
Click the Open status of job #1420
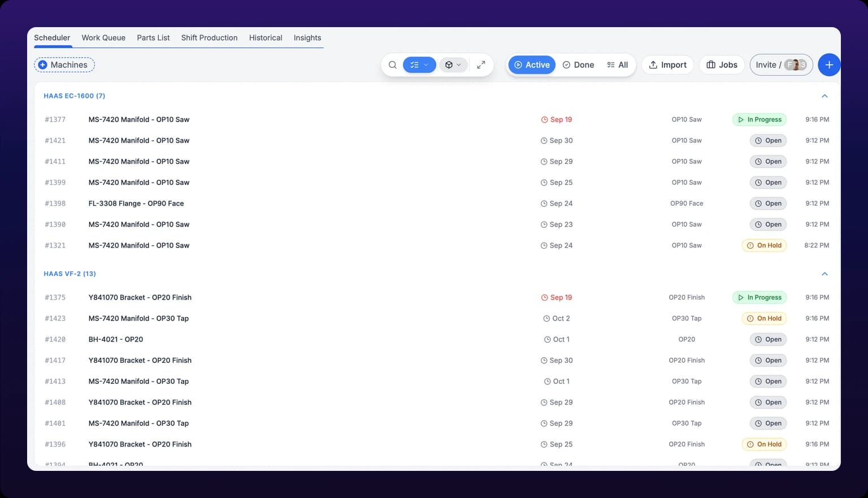[x=768, y=339]
